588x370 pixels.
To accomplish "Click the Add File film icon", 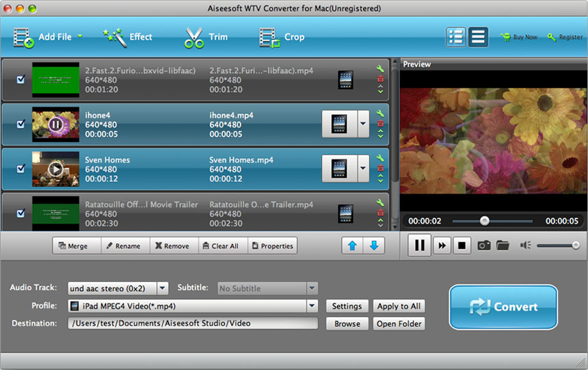I will 24,38.
